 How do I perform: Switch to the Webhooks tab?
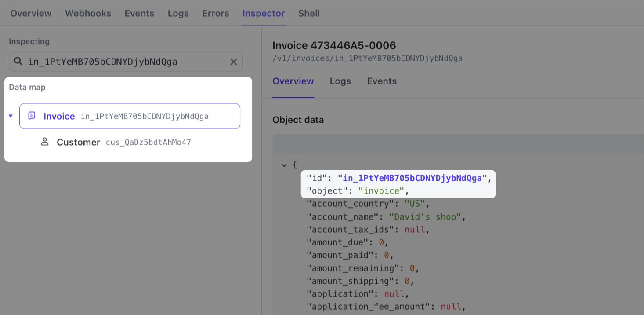tap(88, 13)
